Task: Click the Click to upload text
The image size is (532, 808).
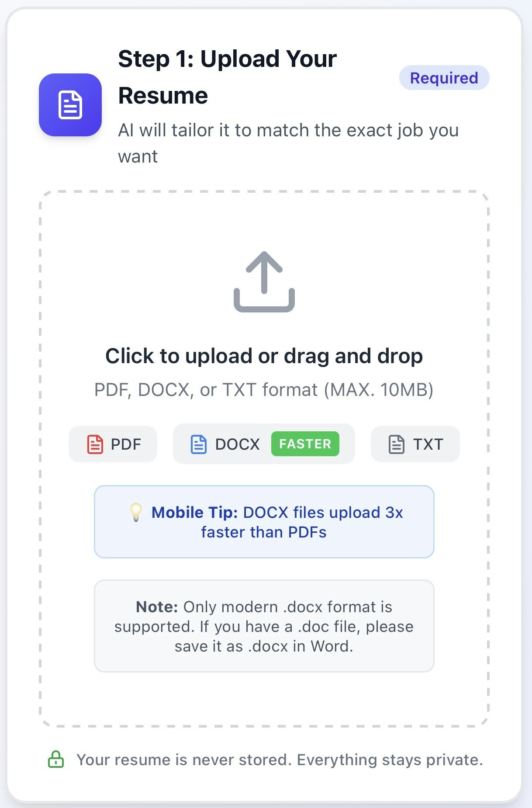Action: tap(264, 355)
